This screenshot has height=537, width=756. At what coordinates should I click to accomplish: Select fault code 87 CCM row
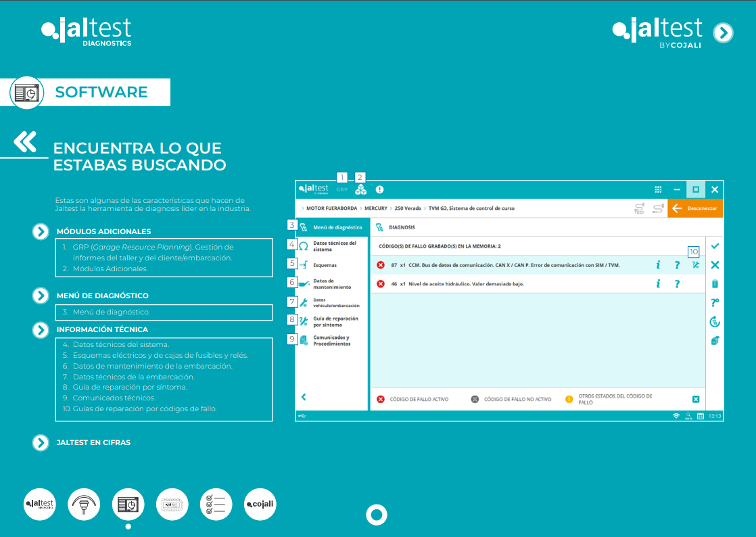[538, 265]
